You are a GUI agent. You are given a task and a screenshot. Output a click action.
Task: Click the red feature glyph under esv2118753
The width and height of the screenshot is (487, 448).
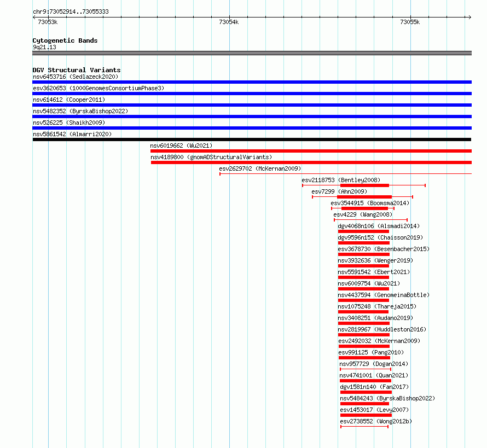point(364,185)
